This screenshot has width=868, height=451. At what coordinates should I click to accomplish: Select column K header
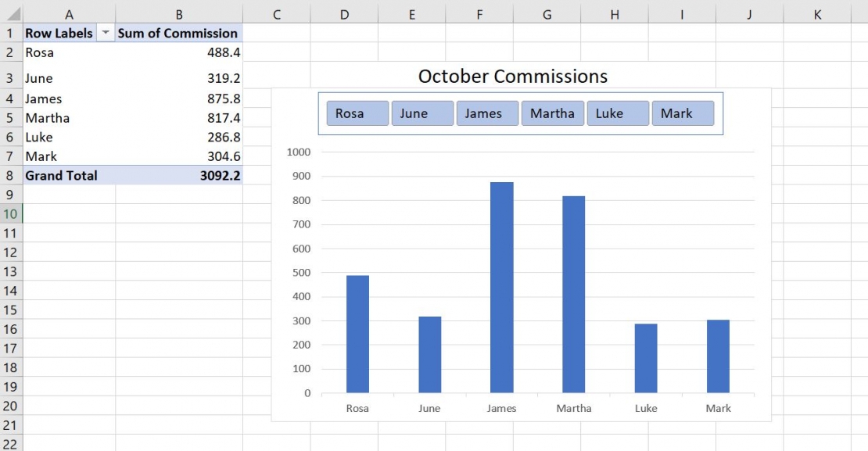(x=817, y=13)
